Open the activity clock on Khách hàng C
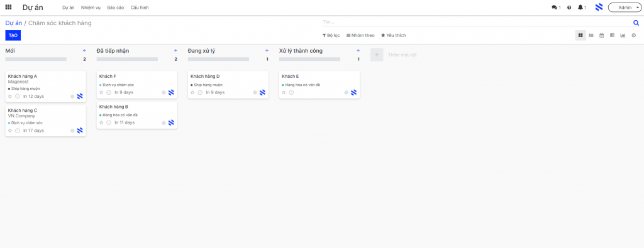This screenshot has width=644, height=248. click(x=17, y=131)
